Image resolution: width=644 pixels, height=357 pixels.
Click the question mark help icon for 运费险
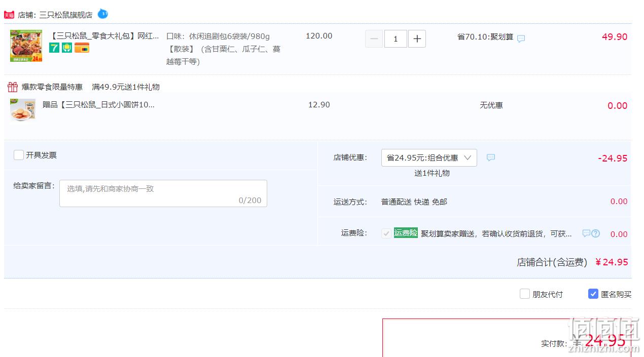pos(596,233)
